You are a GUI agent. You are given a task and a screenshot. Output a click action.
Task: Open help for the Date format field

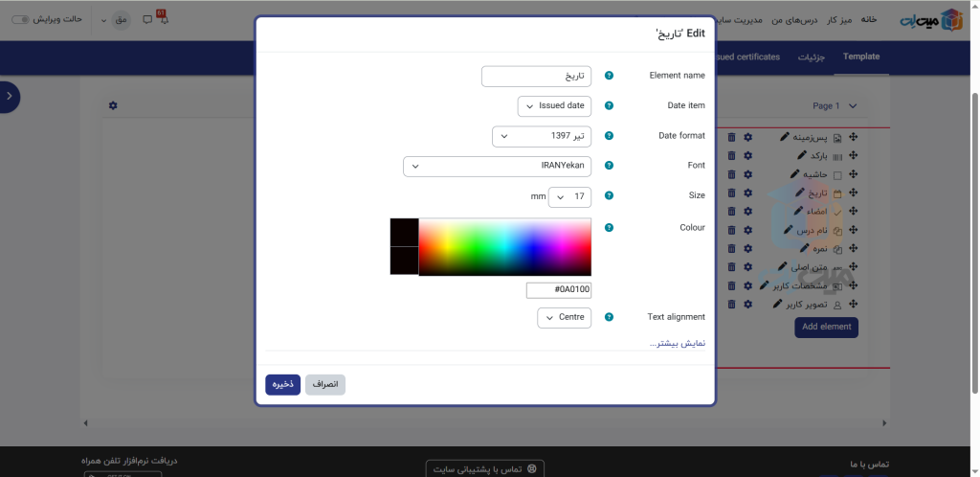(x=609, y=136)
